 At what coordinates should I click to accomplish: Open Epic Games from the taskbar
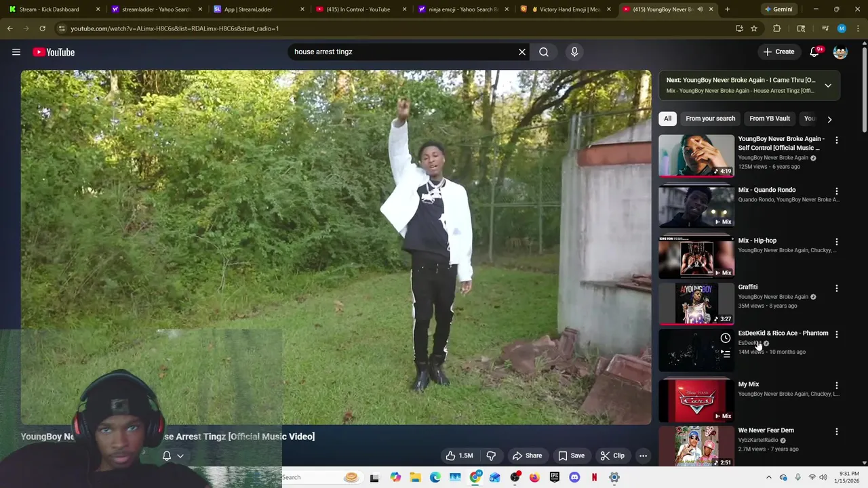(555, 477)
